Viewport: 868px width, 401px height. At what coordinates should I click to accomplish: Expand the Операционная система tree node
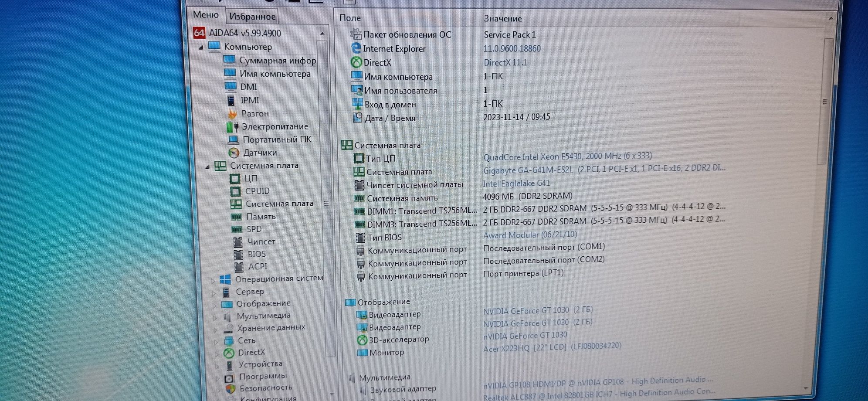click(x=213, y=280)
